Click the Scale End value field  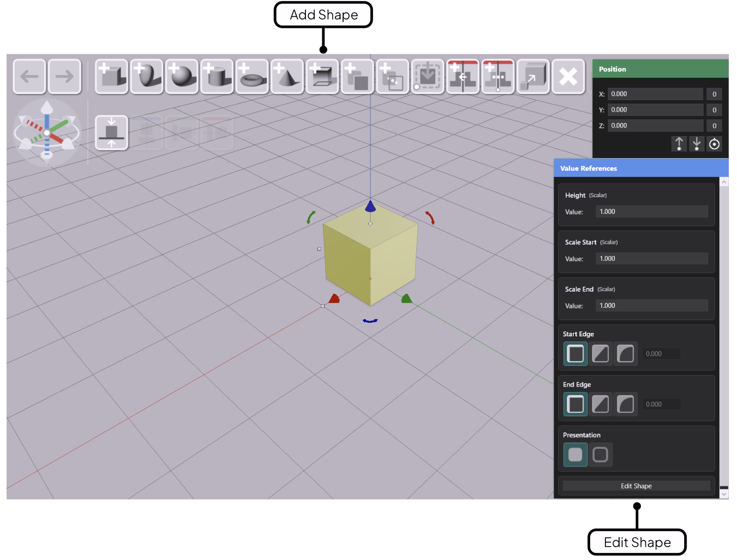[x=652, y=305]
